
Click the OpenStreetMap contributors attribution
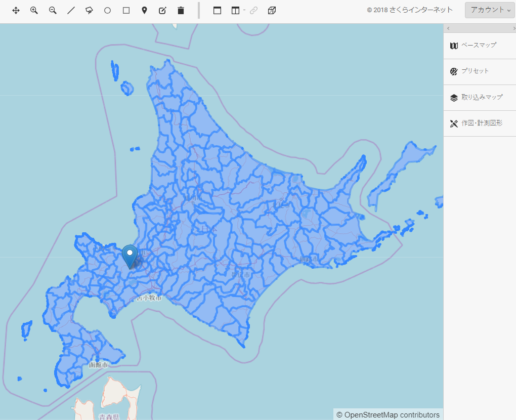389,415
